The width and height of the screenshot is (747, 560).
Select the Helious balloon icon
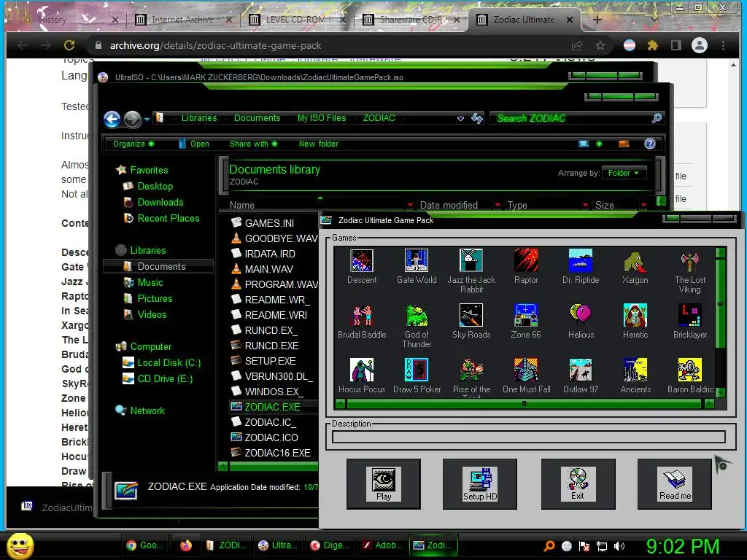580,315
